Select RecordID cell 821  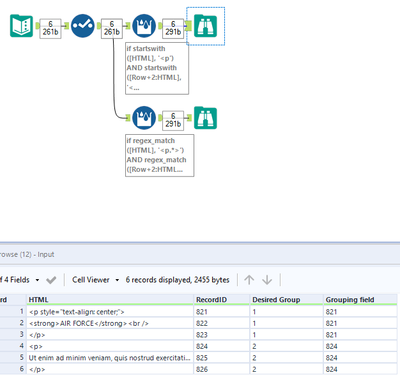(x=222, y=312)
